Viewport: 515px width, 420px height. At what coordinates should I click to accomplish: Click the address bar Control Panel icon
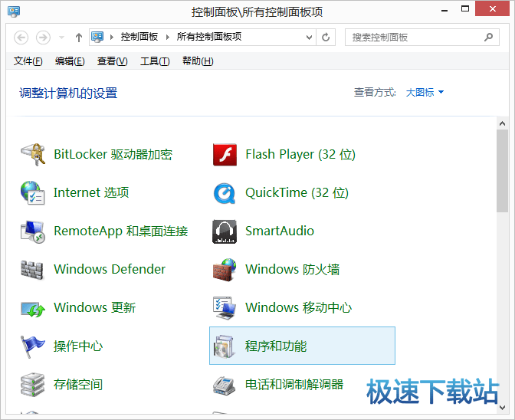(97, 37)
